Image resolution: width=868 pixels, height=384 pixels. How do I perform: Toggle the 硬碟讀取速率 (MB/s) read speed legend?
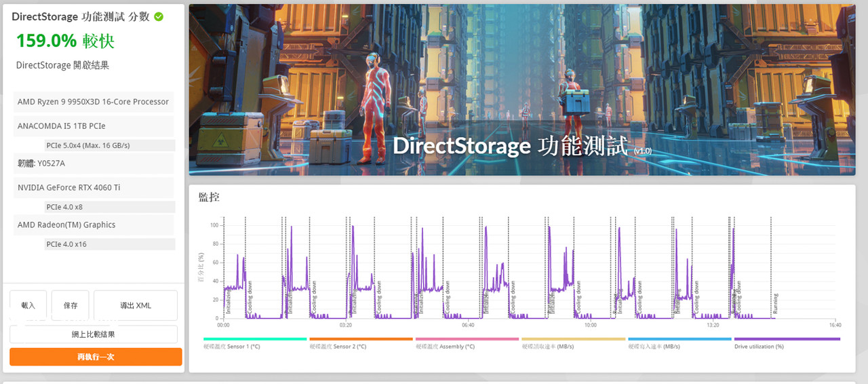573,343
